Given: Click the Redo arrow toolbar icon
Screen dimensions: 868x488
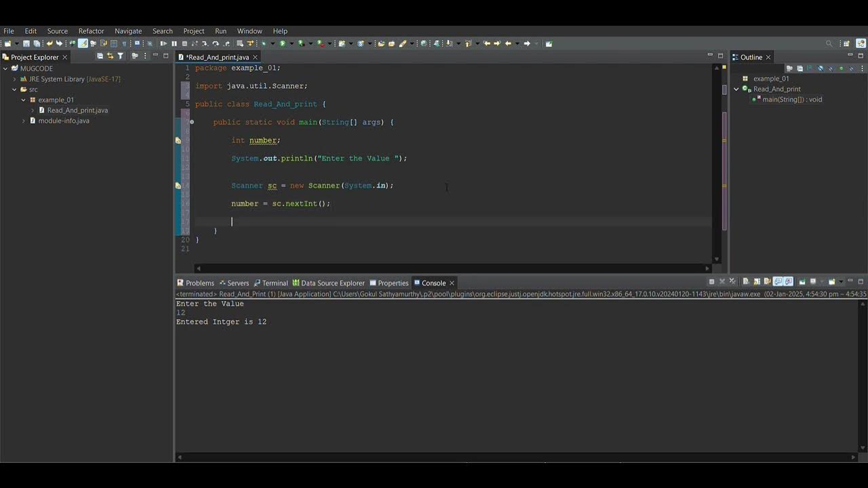Looking at the screenshot, I should coord(59,43).
